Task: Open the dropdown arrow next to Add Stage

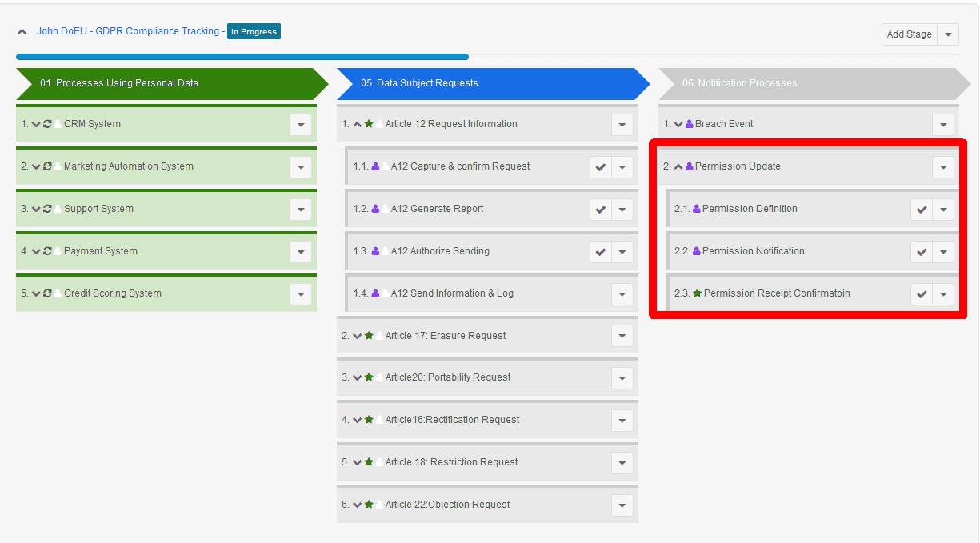Action: tap(948, 34)
